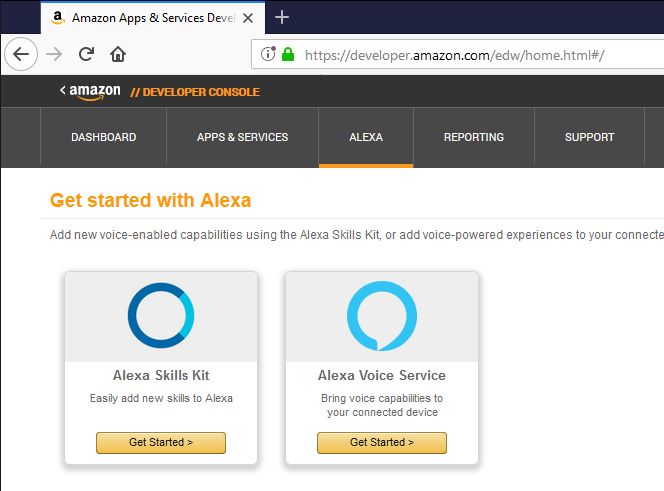Select the Amazon Apps & Services browser tab
664x491 pixels.
point(150,17)
